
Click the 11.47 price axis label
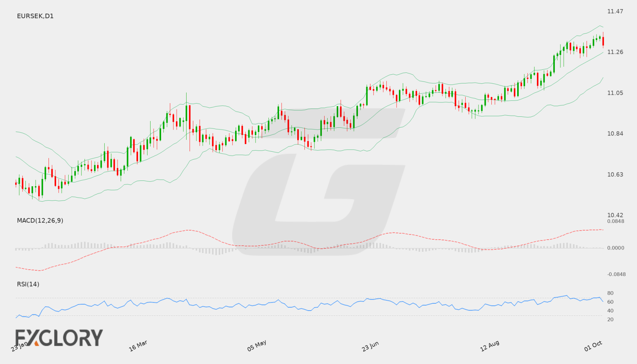click(615, 11)
